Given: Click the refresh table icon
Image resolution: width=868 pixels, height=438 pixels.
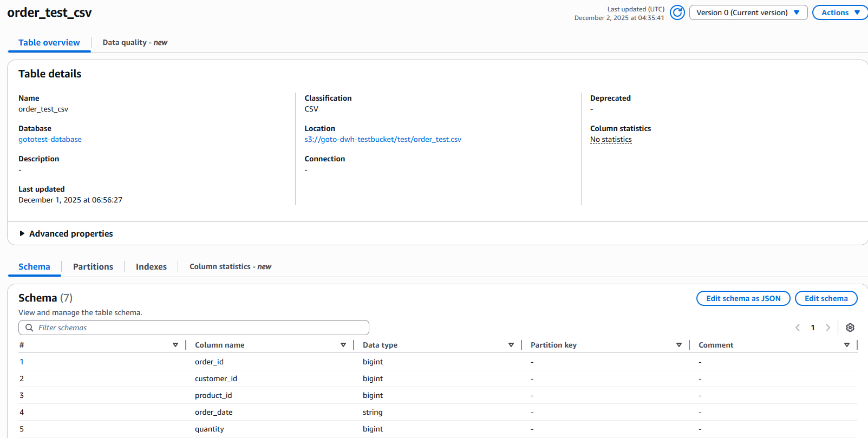Looking at the screenshot, I should pyautogui.click(x=677, y=12).
